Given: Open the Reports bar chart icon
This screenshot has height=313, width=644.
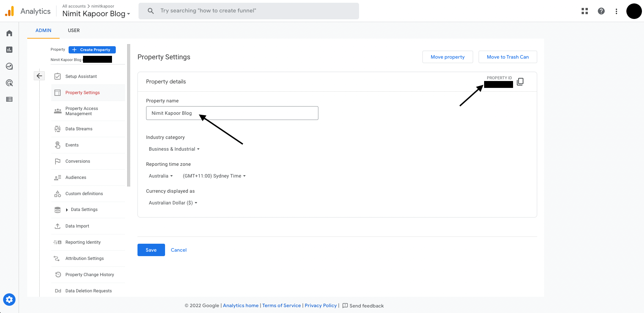Looking at the screenshot, I should coord(9,50).
